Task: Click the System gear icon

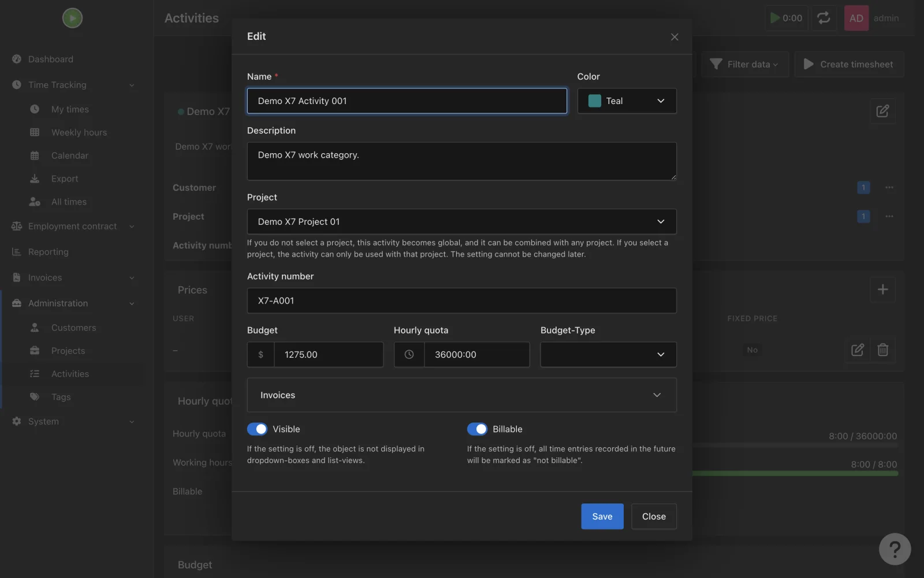Action: pyautogui.click(x=17, y=421)
